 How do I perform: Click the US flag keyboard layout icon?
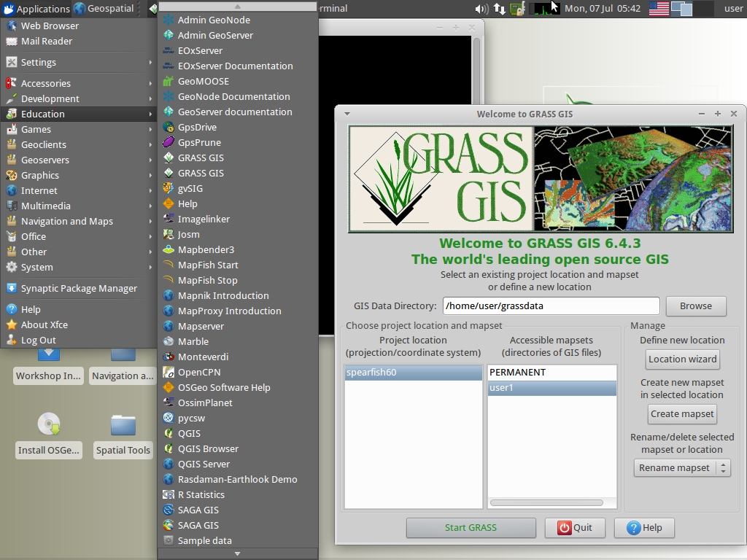(x=659, y=9)
